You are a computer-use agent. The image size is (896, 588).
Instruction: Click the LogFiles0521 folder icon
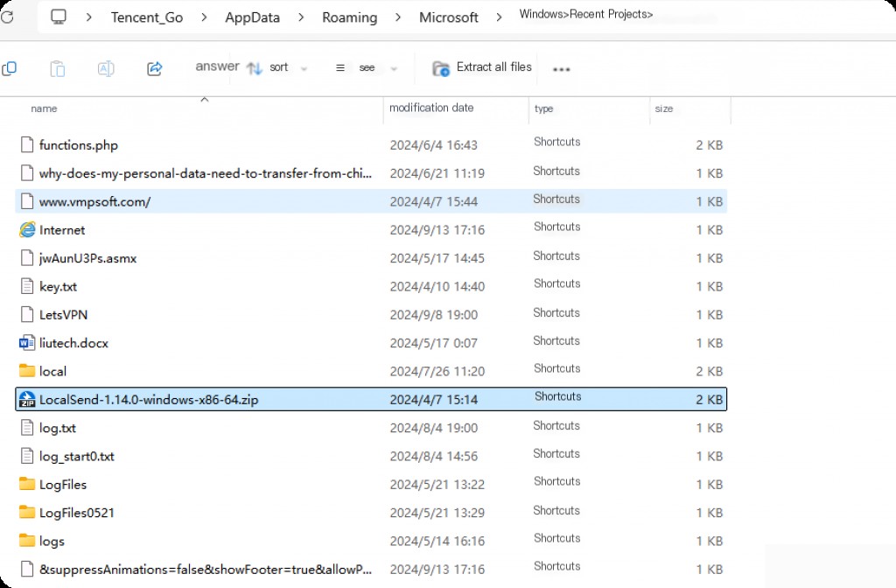[27, 512]
